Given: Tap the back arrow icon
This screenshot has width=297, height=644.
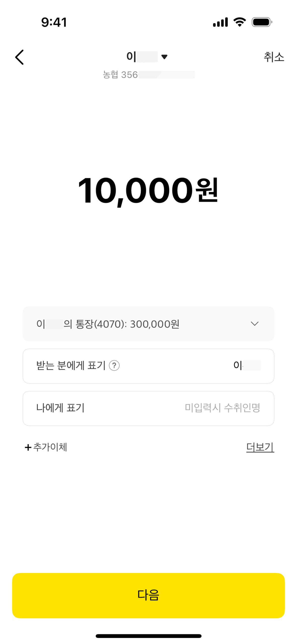Looking at the screenshot, I should click(19, 57).
